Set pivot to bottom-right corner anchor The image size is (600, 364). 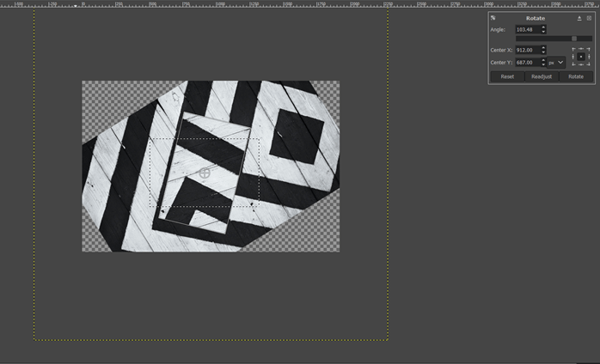pyautogui.click(x=589, y=64)
